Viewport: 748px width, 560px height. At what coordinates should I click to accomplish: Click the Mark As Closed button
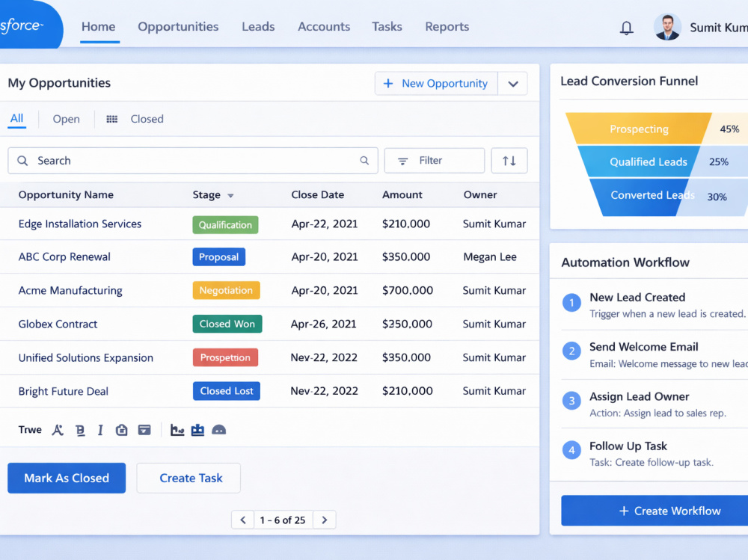click(x=67, y=478)
